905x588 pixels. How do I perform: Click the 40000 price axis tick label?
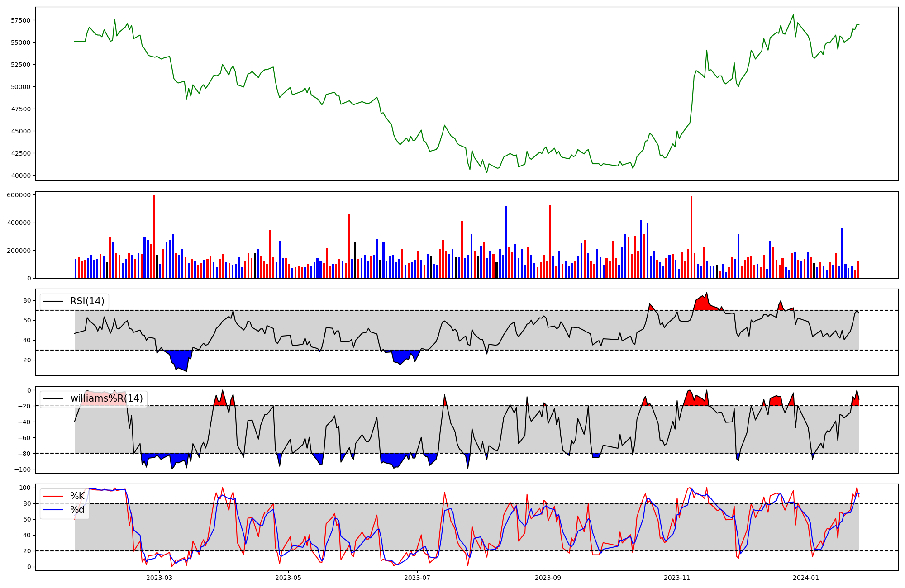21,175
